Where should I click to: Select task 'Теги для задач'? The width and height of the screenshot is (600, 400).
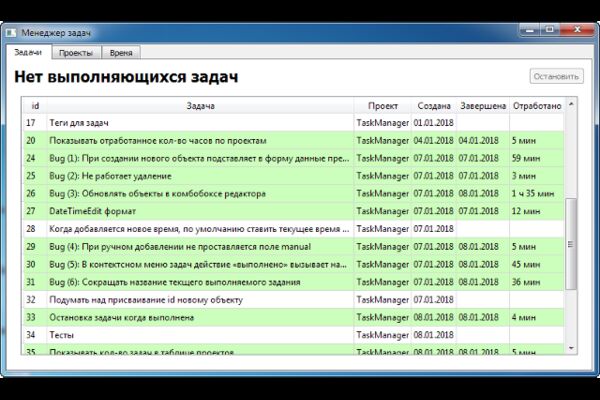tap(293, 123)
